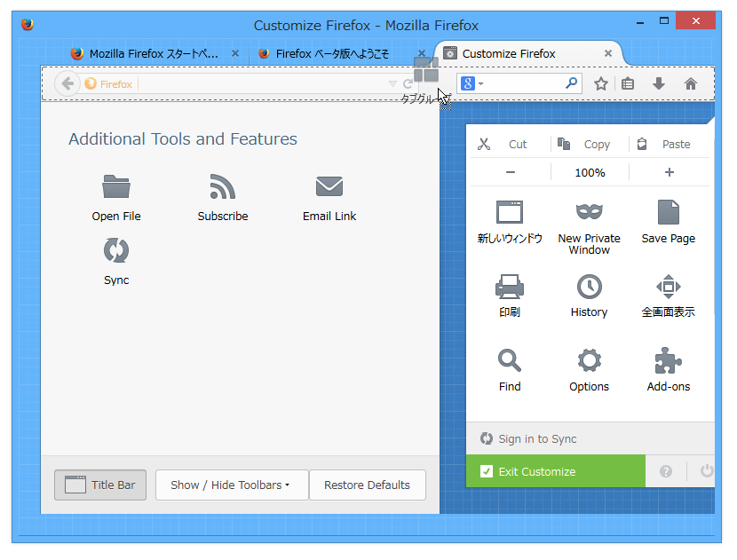The image size is (737, 560).
Task: Switch to the Firefox ベータ版へようこそ tab
Action: coord(331,53)
